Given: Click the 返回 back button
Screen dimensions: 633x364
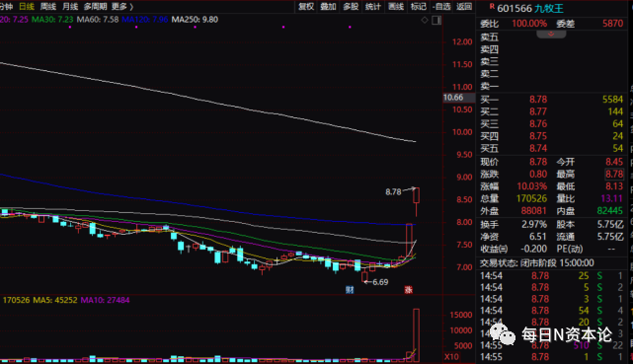Looking at the screenshot, I should [x=464, y=7].
